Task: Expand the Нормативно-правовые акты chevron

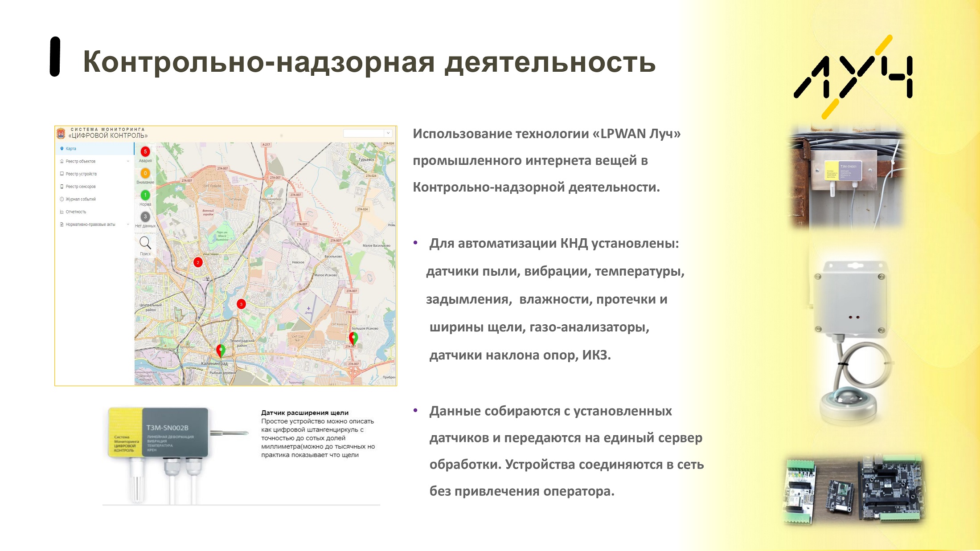Action: (x=128, y=224)
